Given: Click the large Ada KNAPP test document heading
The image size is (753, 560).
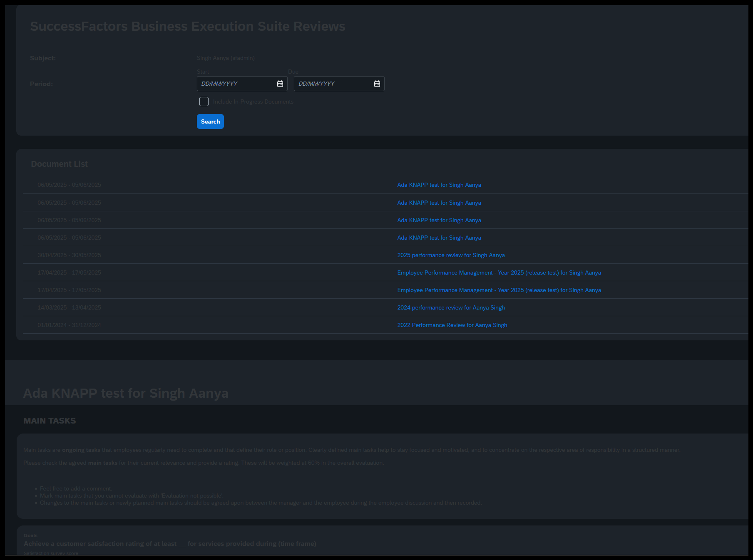Looking at the screenshot, I should [126, 393].
